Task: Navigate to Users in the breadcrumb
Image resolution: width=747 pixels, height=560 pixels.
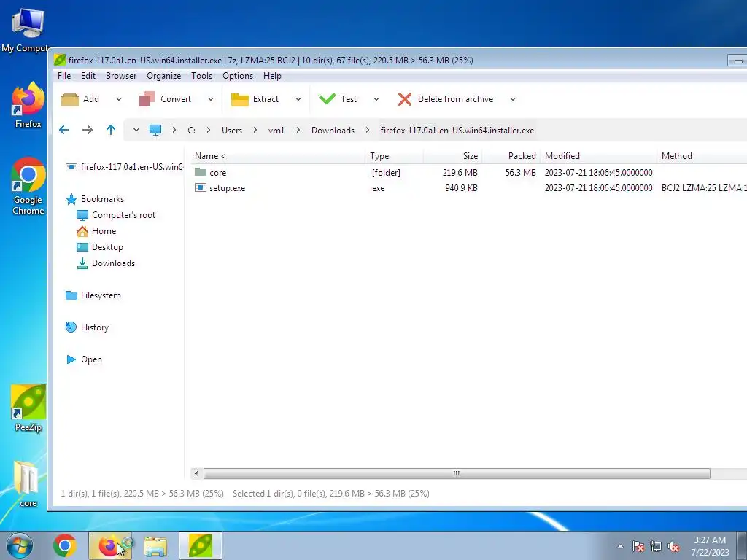Action: point(232,130)
